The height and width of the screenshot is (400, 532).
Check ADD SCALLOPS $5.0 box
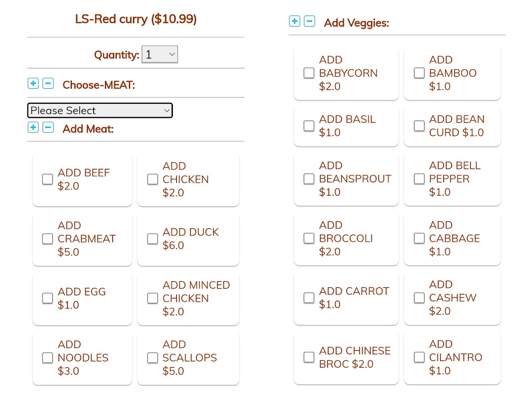(x=153, y=357)
